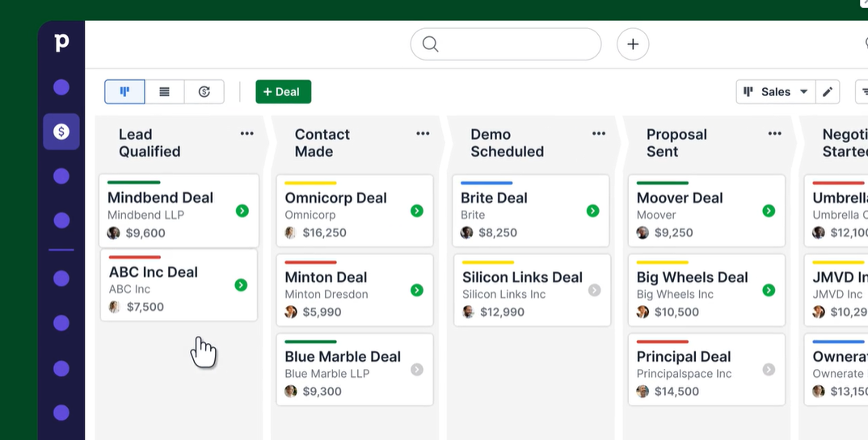Screen dimensions: 868x440
Task: Open Demo Scheduled column options menu
Action: click(x=598, y=133)
